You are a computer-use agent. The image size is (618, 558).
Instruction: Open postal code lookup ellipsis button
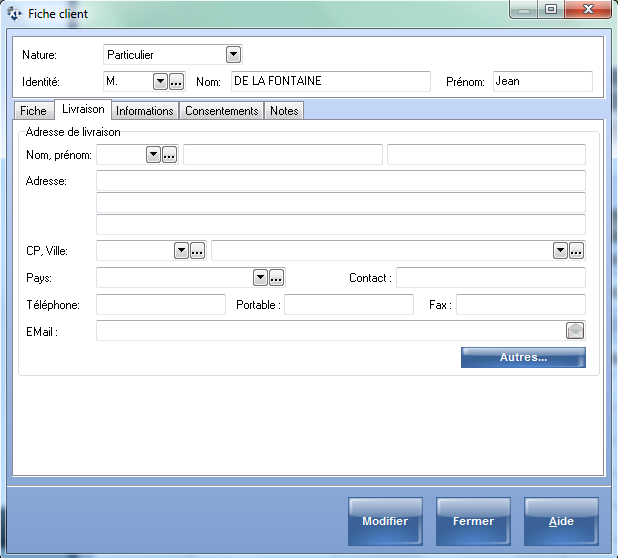point(198,251)
